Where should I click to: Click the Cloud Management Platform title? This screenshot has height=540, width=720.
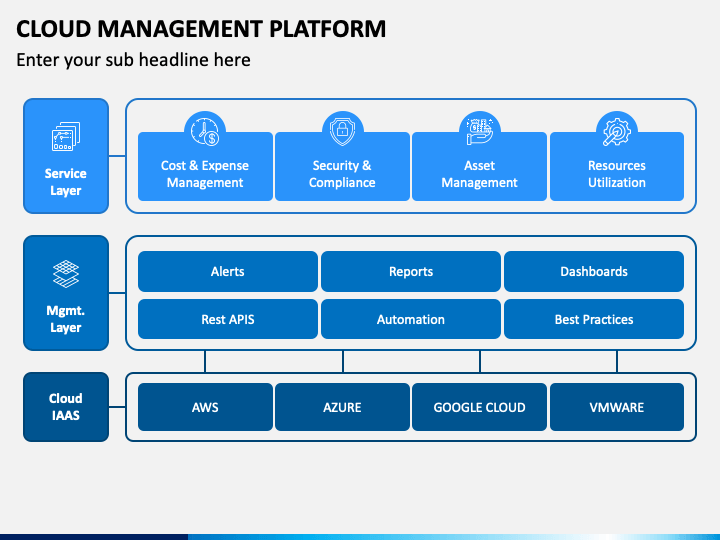(x=201, y=28)
